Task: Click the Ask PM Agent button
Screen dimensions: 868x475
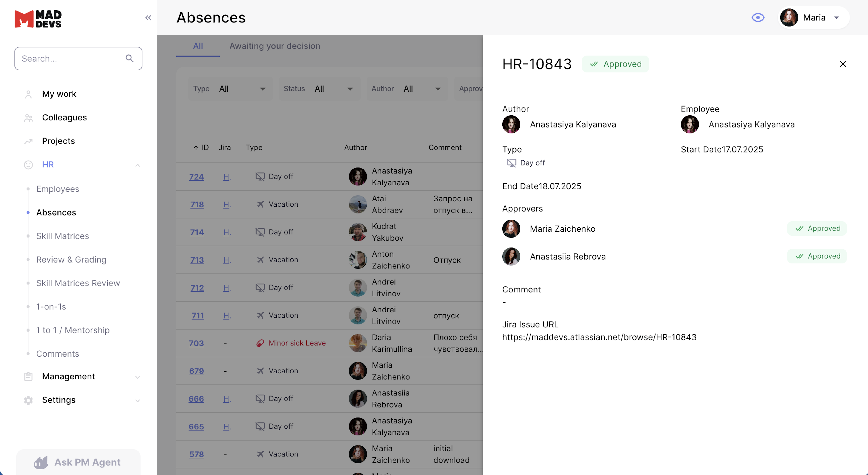Action: point(78,462)
